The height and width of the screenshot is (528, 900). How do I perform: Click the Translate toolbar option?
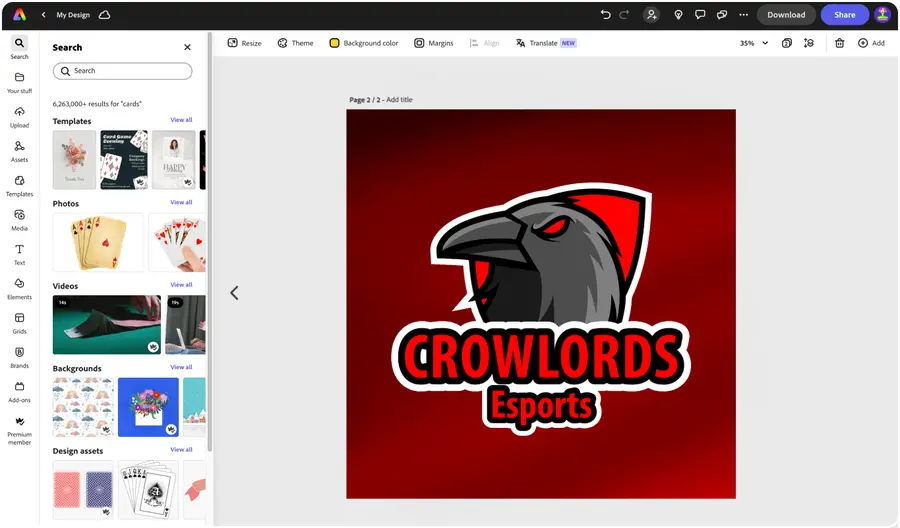[x=545, y=43]
